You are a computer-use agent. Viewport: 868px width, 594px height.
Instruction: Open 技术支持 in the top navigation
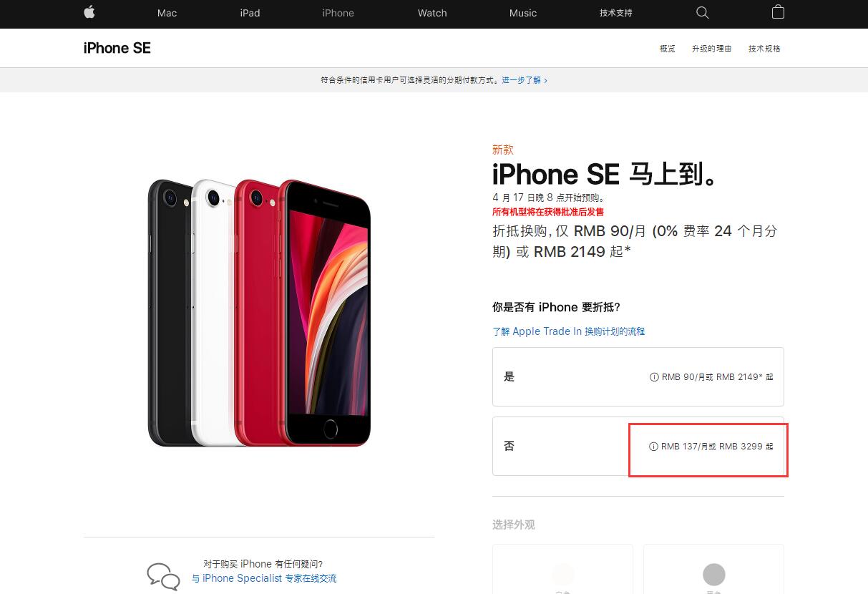pos(616,13)
